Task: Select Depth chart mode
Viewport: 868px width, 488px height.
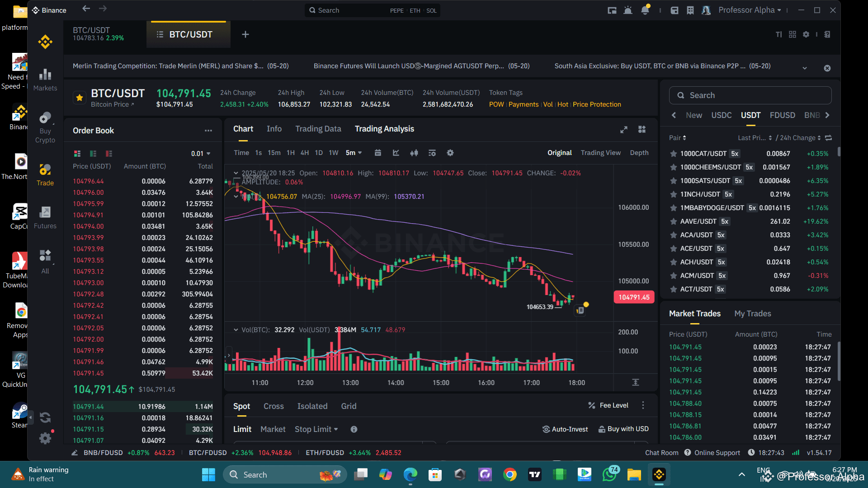Action: pyautogui.click(x=639, y=153)
